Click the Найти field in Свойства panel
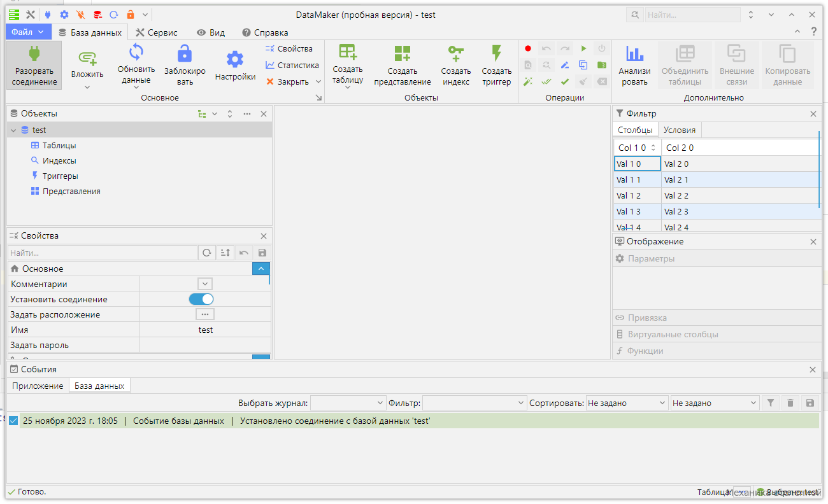Screen dimensions: 828x504 102,253
